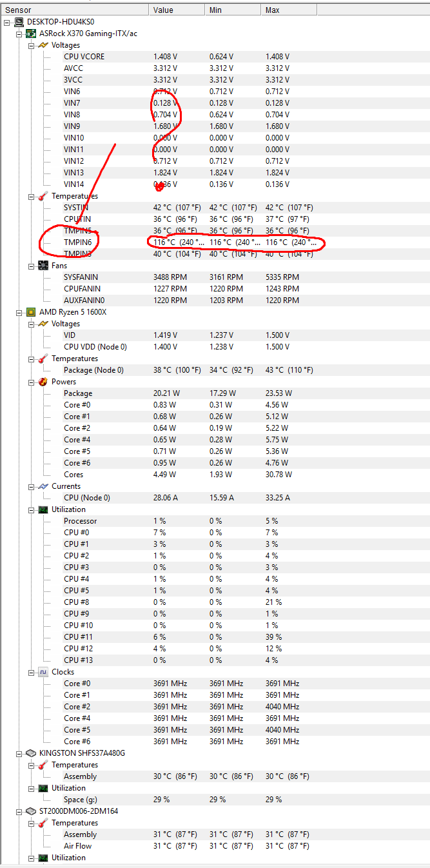Image resolution: width=430 pixels, height=868 pixels.
Task: Click the fan icon beside Fans
Action: click(x=43, y=266)
